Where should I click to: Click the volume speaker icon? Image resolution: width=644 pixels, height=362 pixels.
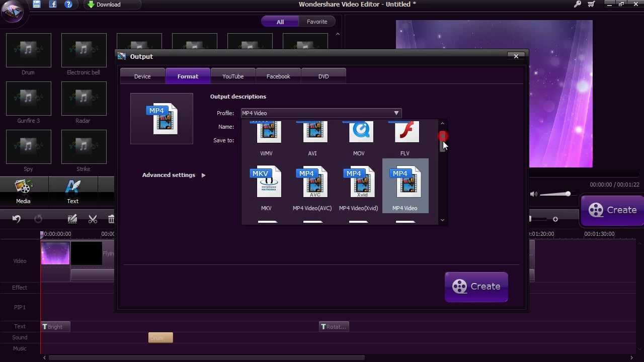(x=534, y=194)
